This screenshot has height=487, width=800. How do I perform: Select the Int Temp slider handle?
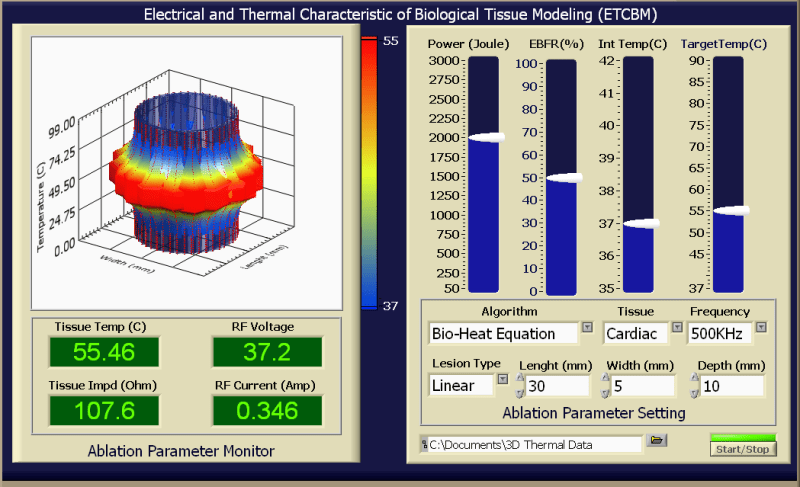[x=641, y=223]
